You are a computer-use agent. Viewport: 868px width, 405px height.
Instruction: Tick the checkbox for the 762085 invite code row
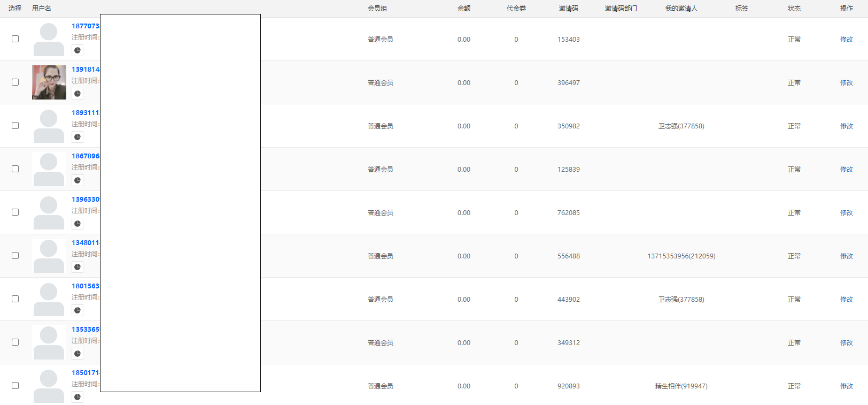pos(15,212)
